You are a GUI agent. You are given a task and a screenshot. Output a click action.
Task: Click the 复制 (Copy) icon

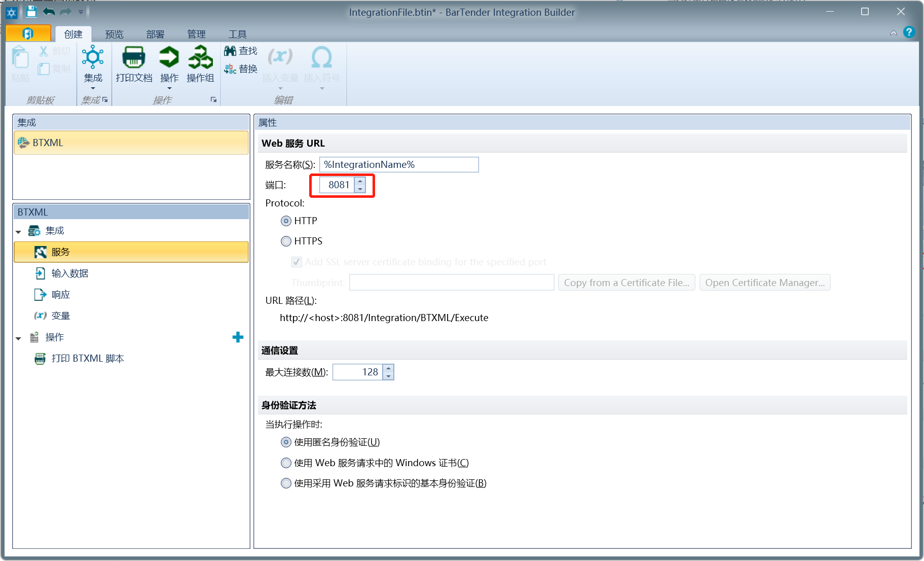click(44, 68)
